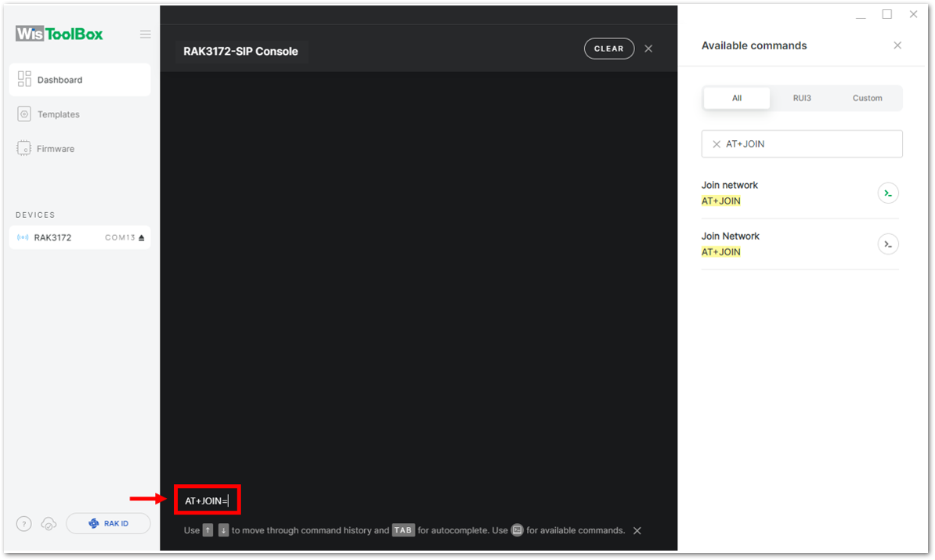Click the cloud sync icon
Screen dimensions: 935x560
(x=49, y=524)
